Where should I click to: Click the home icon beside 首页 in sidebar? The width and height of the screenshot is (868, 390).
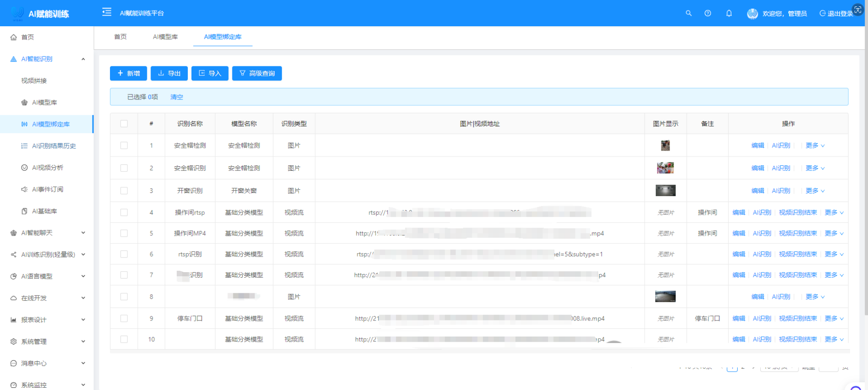(x=14, y=37)
